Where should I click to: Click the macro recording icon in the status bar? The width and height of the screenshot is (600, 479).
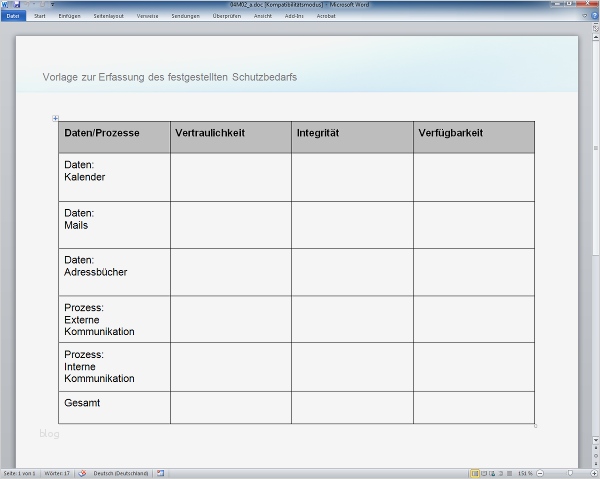[x=160, y=473]
